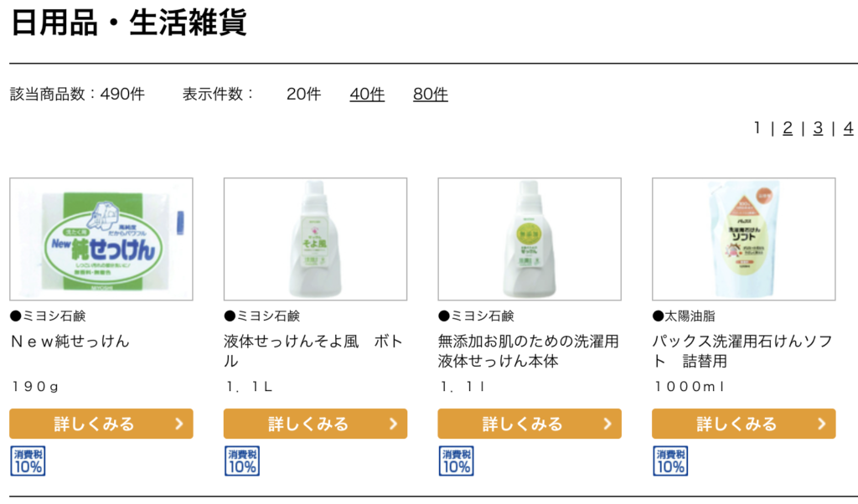Click the 10% tax icon under 液体せっけんそよ風
The height and width of the screenshot is (504, 858).
point(242,460)
